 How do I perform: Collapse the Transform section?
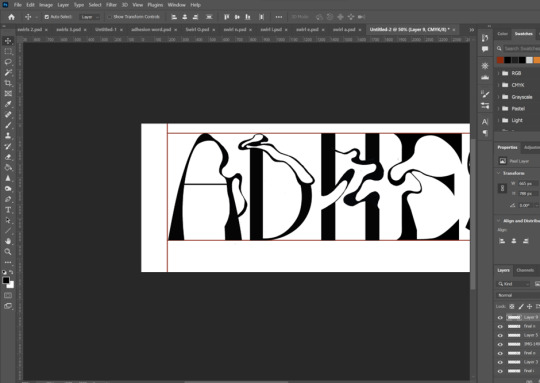[499, 173]
